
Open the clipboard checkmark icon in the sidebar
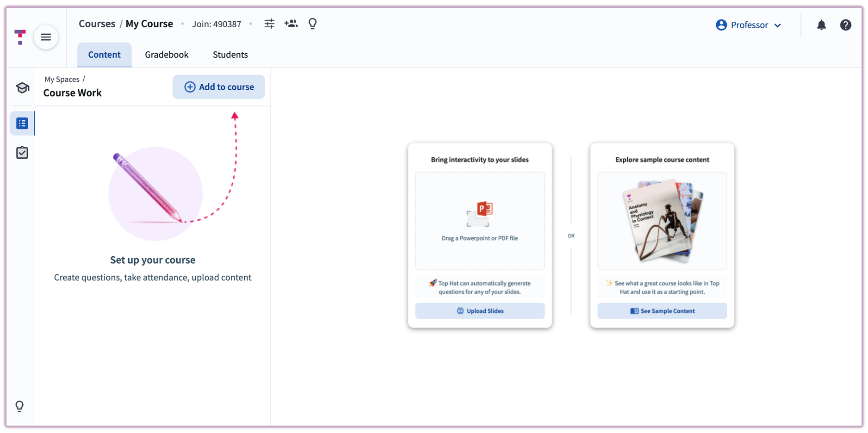point(22,152)
